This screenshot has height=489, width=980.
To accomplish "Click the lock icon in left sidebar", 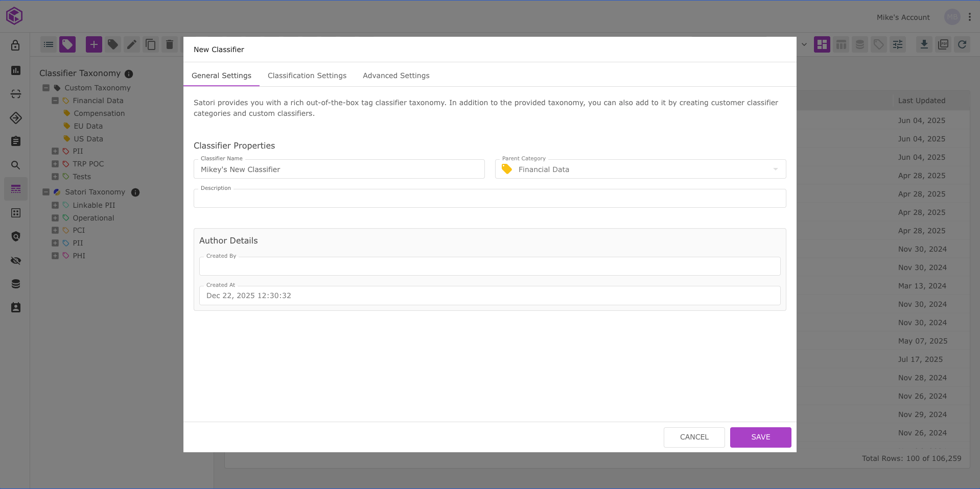I will [x=16, y=45].
